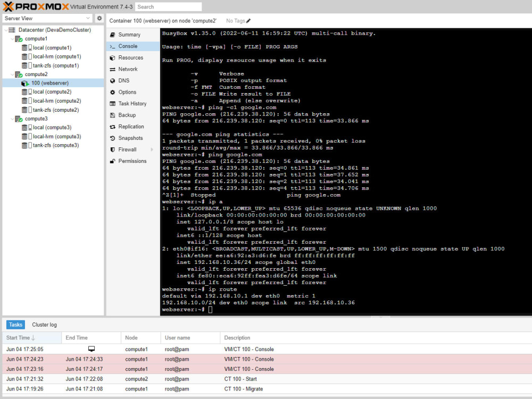Click the Search field at the top

(x=168, y=7)
